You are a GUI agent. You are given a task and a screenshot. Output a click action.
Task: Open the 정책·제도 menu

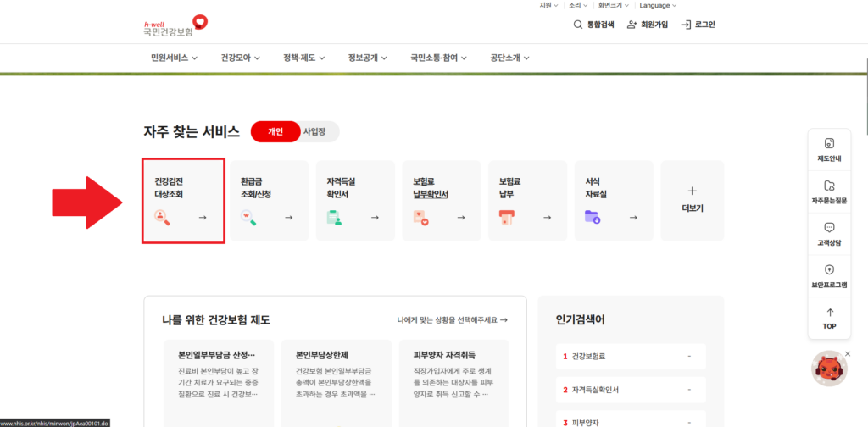pyautogui.click(x=304, y=58)
